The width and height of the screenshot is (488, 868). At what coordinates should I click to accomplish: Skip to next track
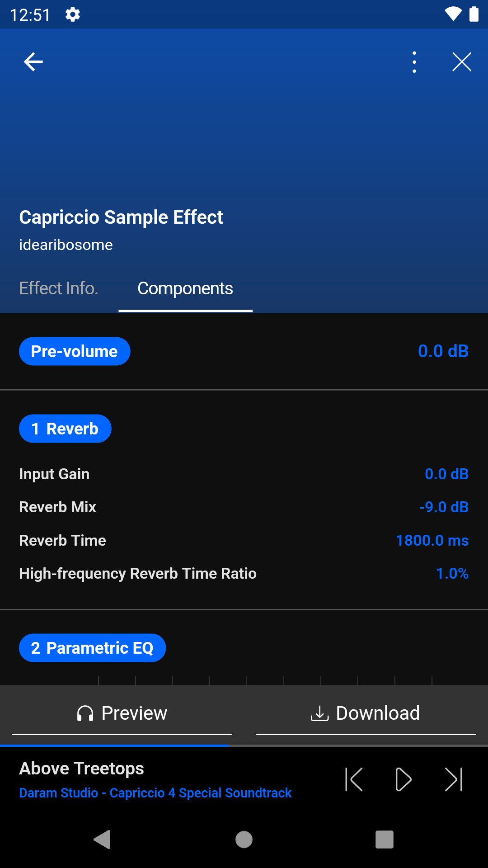click(x=454, y=779)
